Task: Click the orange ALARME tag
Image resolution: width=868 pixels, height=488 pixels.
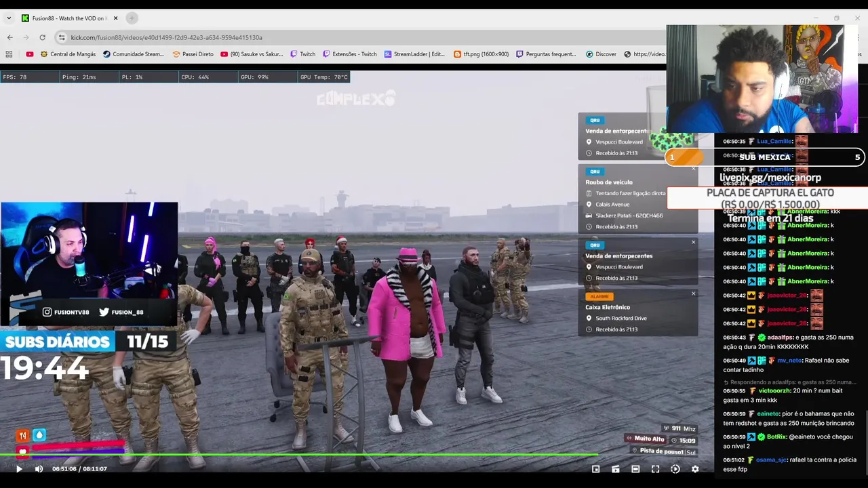Action: coord(599,296)
